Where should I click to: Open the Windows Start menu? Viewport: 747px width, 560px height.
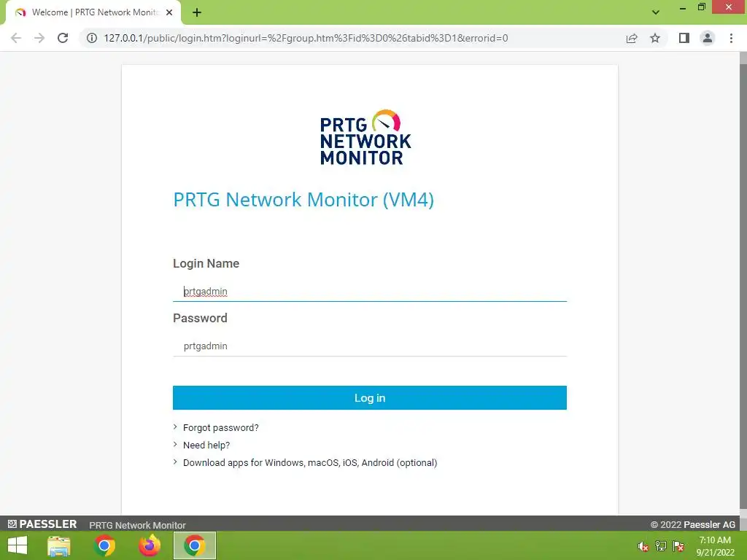point(18,545)
